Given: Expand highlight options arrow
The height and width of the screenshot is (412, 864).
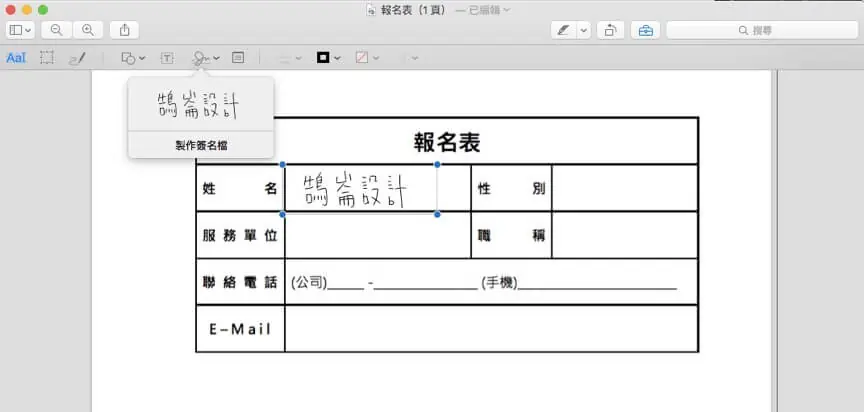Looking at the screenshot, I should point(584,30).
